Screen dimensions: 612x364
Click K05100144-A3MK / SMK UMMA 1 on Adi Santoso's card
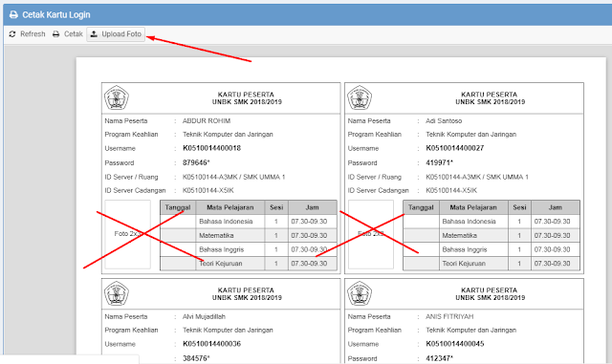tap(477, 177)
